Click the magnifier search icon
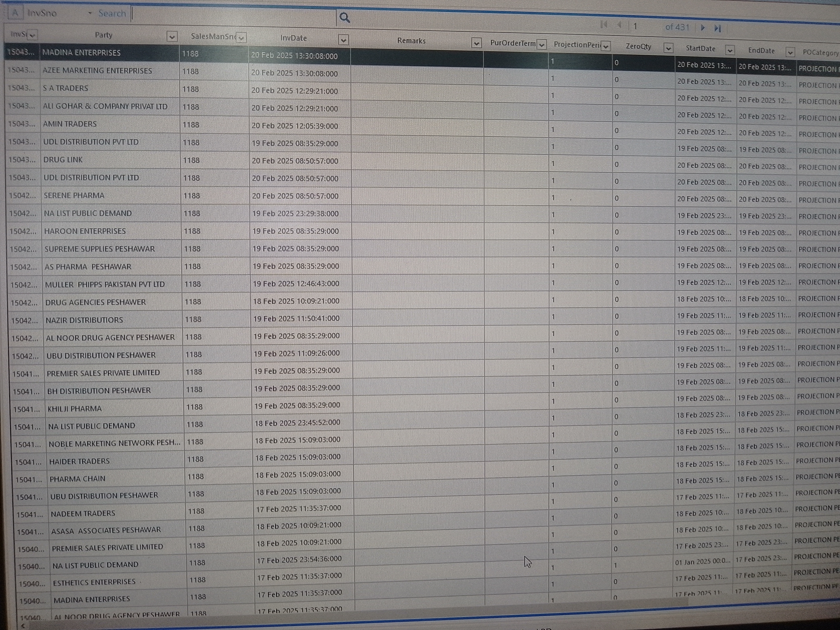This screenshot has width=840, height=630. tap(344, 18)
